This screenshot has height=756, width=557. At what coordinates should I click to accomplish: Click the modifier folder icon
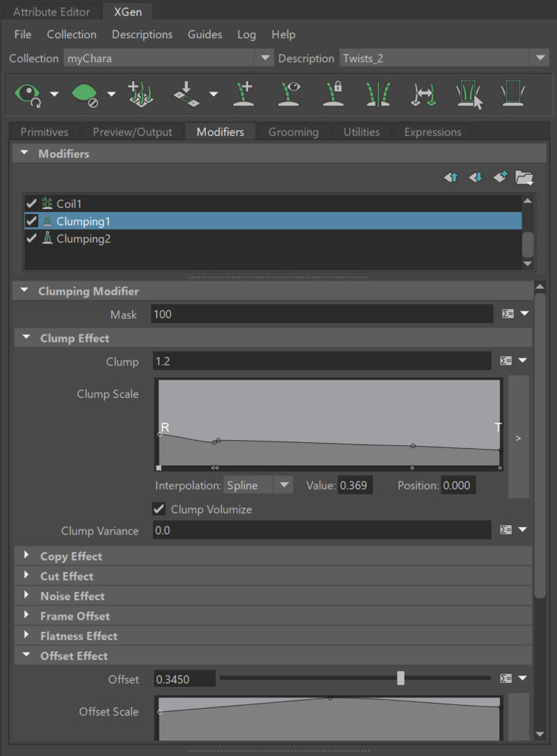524,177
